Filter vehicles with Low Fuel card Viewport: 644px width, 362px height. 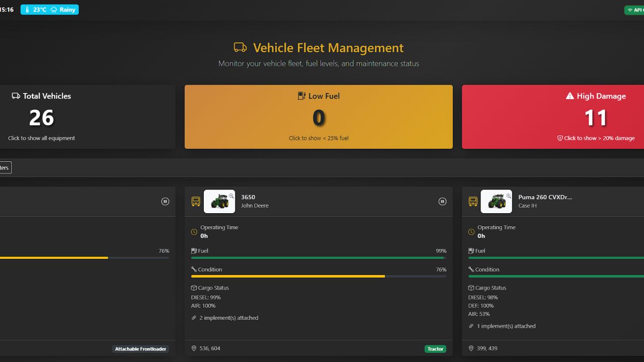coord(318,117)
